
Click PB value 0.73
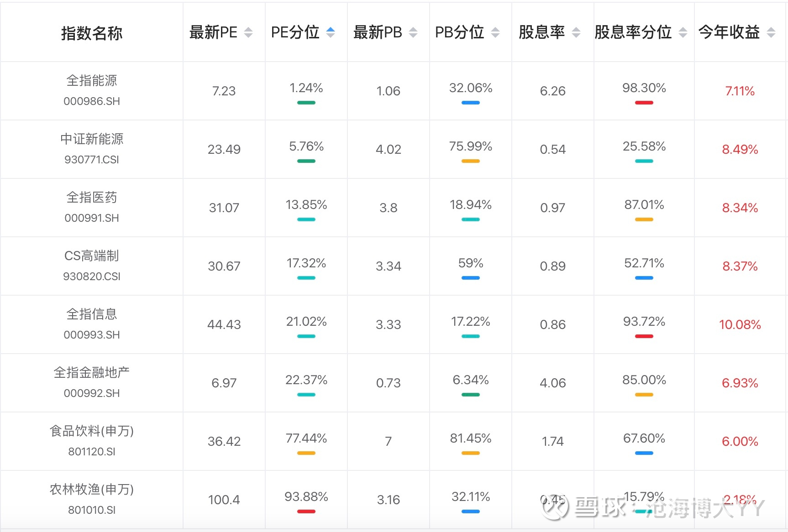(x=389, y=383)
